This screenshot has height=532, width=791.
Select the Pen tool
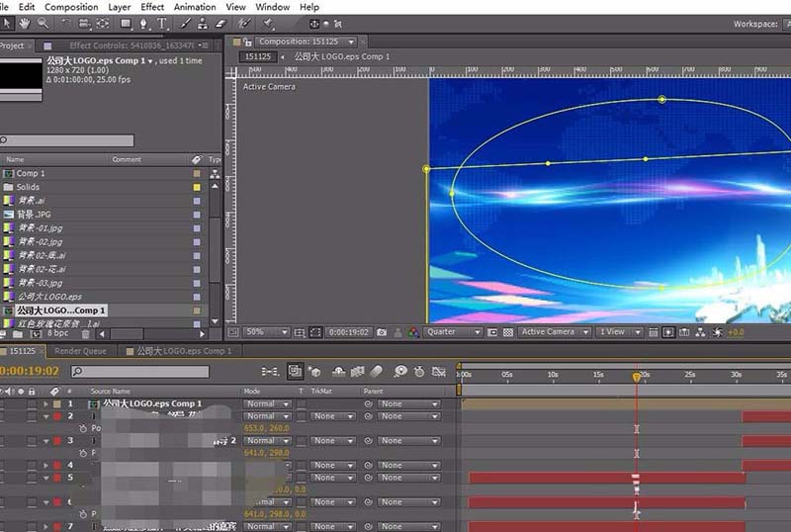coord(142,23)
